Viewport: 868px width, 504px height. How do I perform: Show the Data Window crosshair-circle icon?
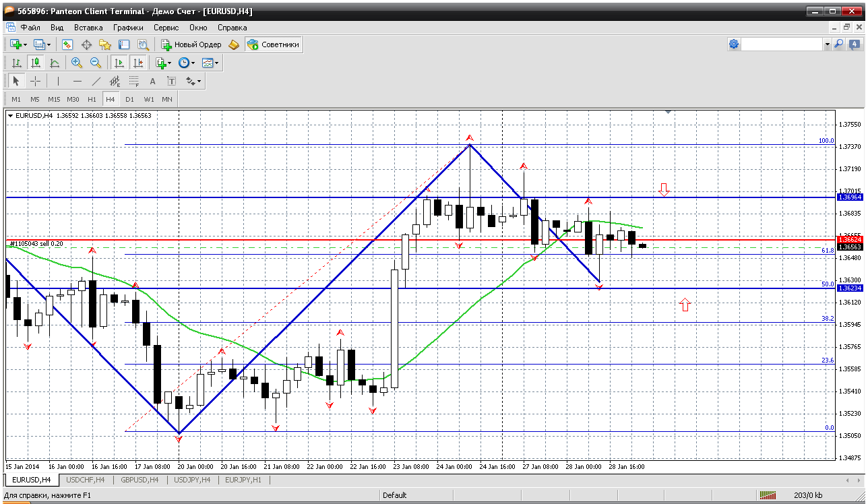point(86,44)
